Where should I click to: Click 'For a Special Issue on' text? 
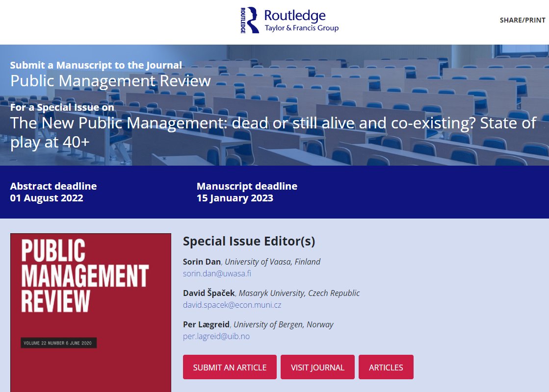click(62, 107)
